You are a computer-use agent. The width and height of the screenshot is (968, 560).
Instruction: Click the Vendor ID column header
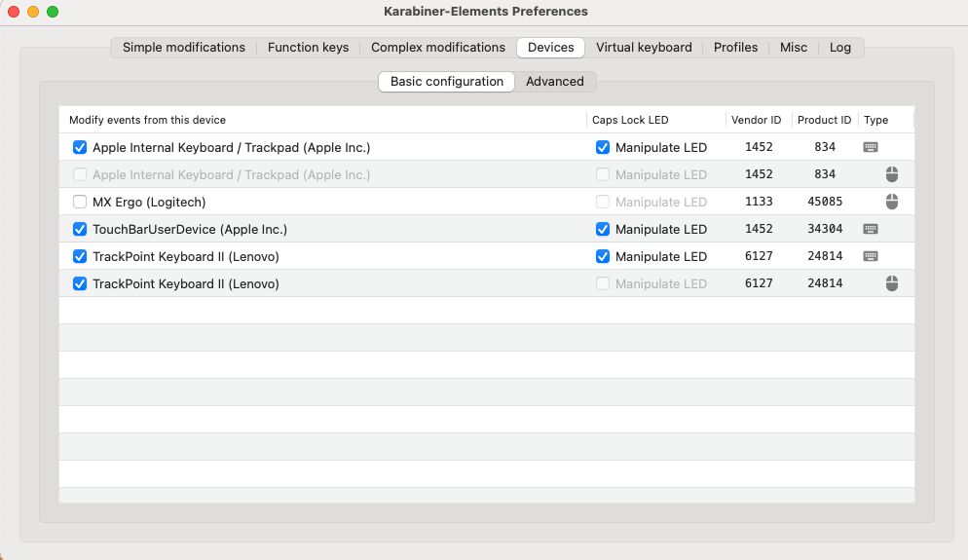click(x=759, y=120)
